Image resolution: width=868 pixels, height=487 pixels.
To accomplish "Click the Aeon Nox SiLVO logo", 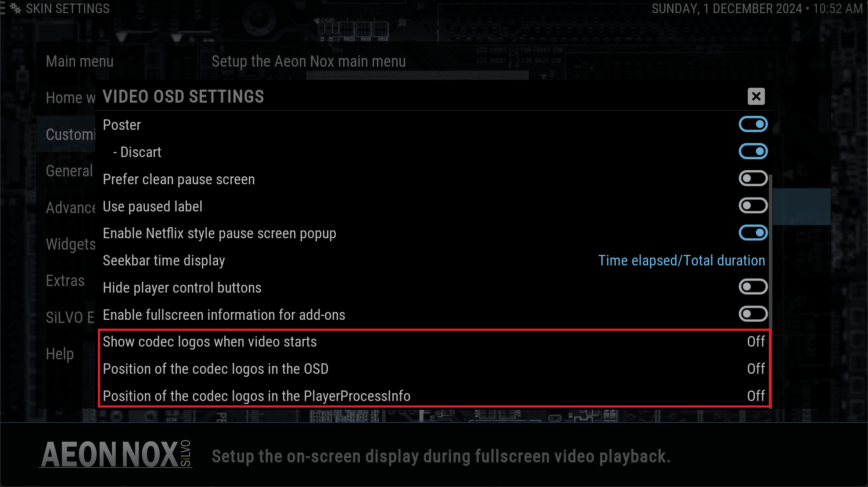I will pos(116,455).
